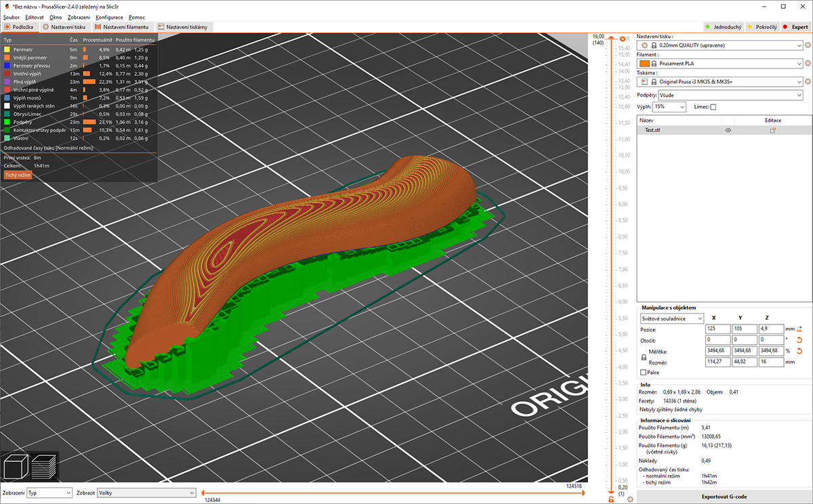Open the Konfigurace menu
Screen dimensions: 813x504
tap(109, 17)
